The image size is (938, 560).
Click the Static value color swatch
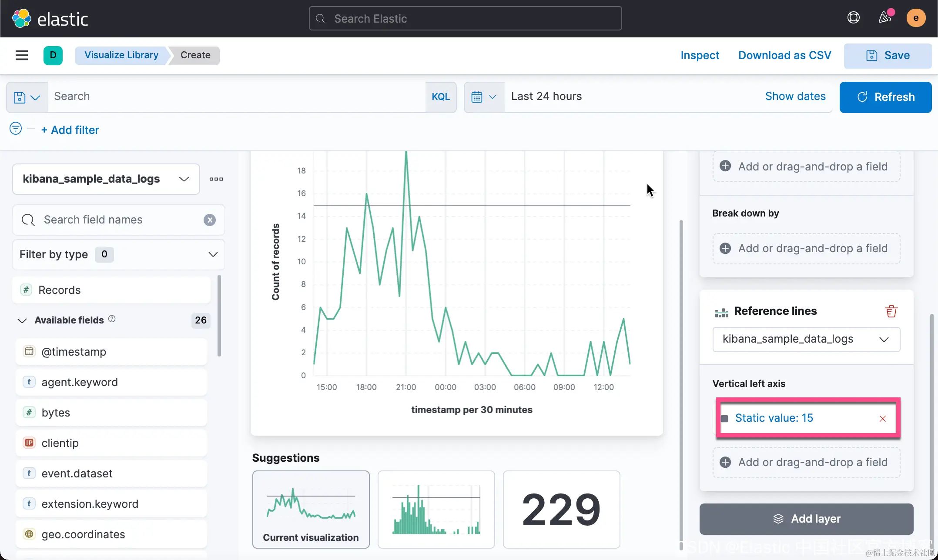(x=724, y=419)
